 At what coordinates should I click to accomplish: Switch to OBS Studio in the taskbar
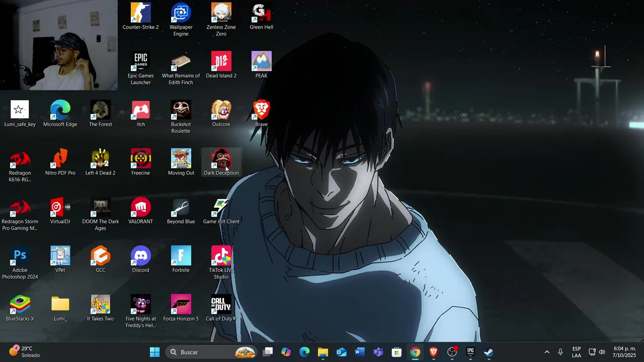[452, 352]
